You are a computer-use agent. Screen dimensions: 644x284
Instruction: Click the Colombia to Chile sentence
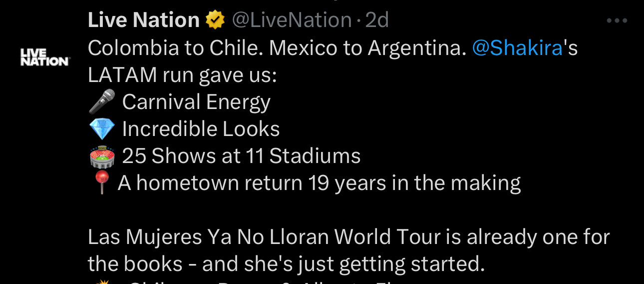[175, 48]
